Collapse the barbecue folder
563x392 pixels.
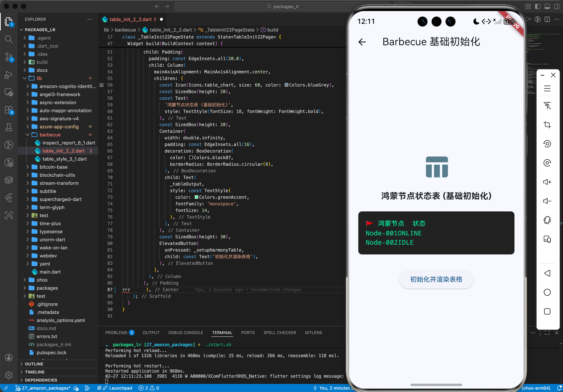(x=58, y=135)
